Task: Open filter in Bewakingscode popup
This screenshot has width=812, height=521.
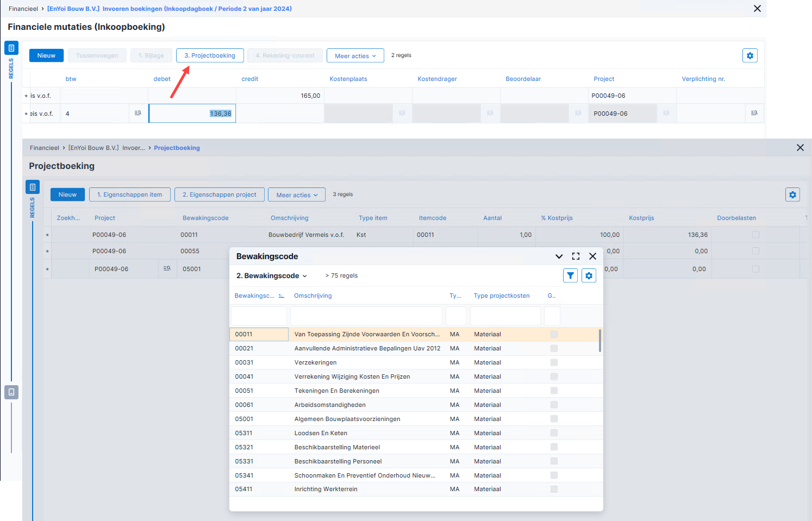Action: [x=570, y=275]
